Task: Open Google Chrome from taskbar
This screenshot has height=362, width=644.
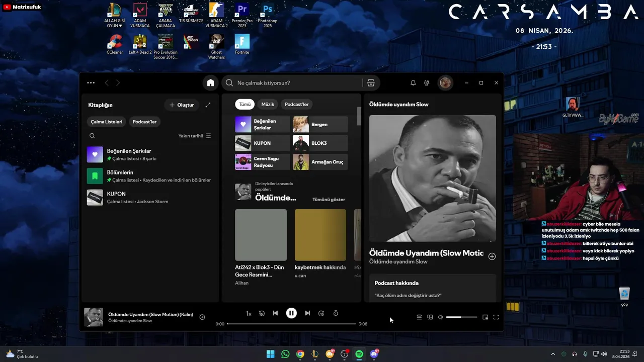Action: click(300, 354)
